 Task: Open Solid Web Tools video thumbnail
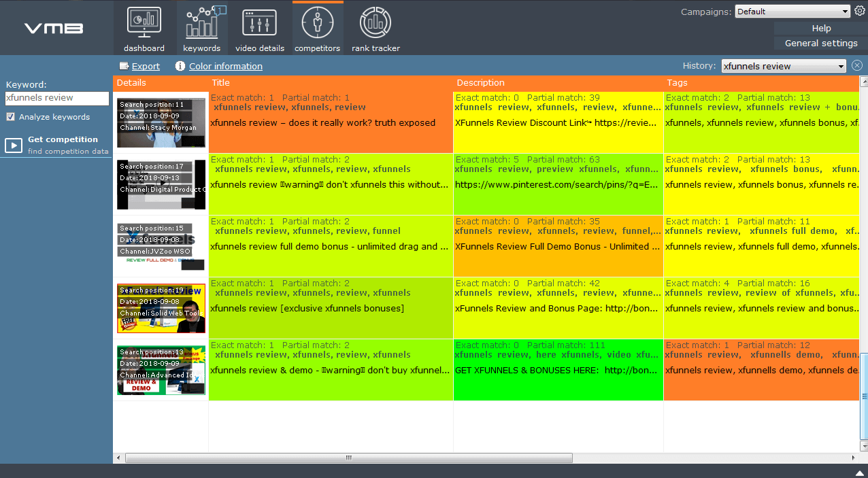(x=161, y=308)
